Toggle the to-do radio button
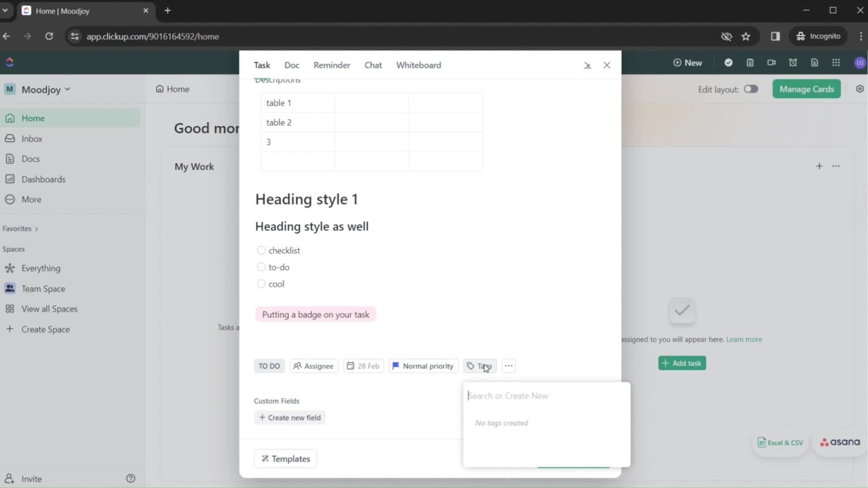This screenshot has width=868, height=488. [x=261, y=267]
